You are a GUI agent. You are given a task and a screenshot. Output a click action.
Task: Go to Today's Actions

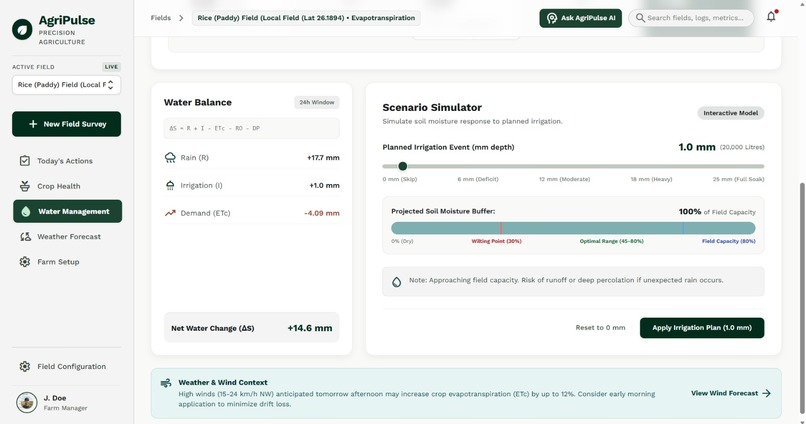point(67,161)
